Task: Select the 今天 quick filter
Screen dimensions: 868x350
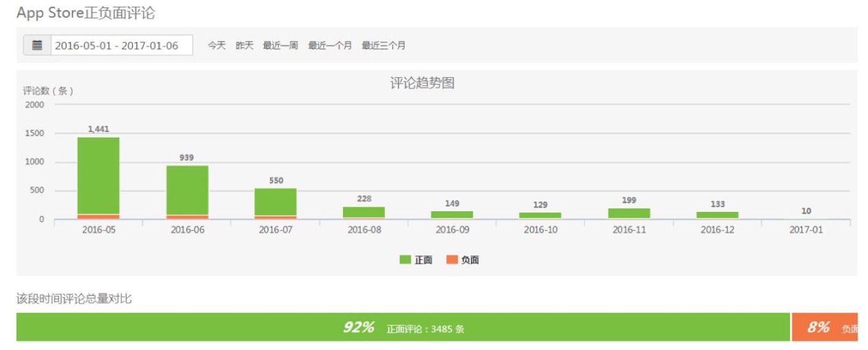Action: (x=216, y=45)
